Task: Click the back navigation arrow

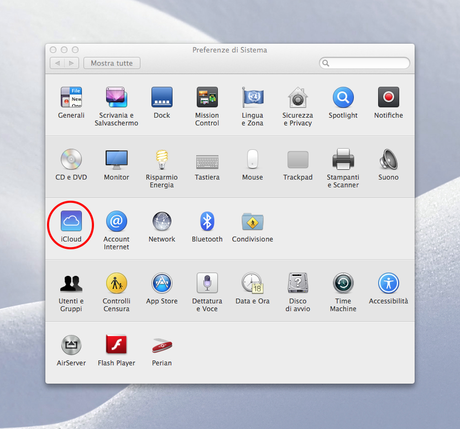Action: [57, 63]
